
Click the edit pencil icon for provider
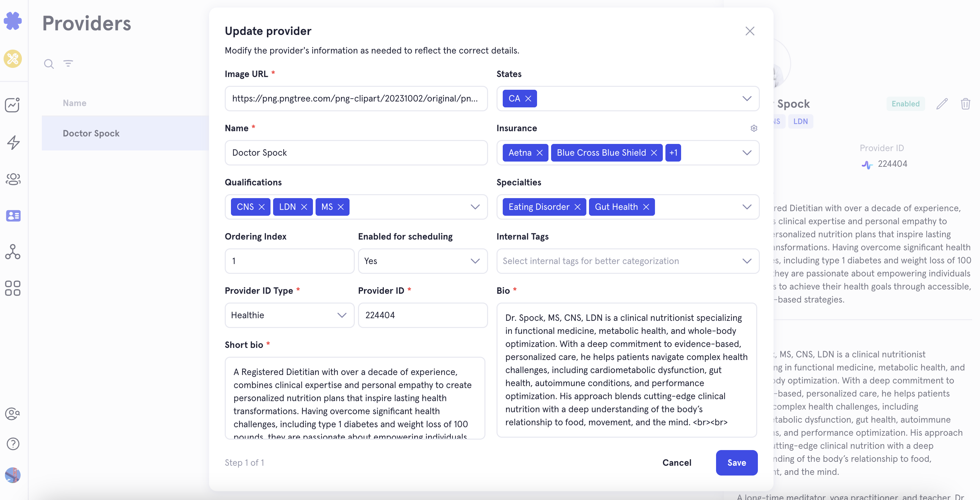[x=942, y=104]
